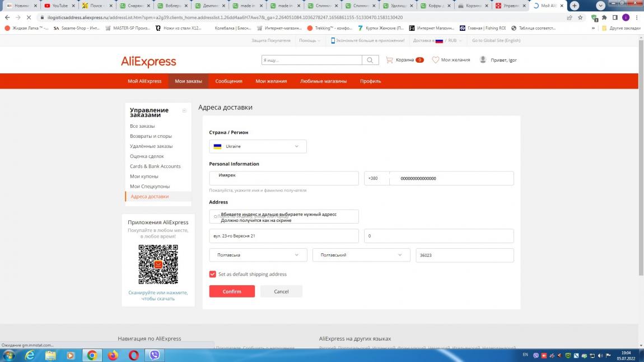Open Оценка сделок in sidebar
Image resolution: width=644 pixels, height=362 pixels.
click(x=147, y=156)
